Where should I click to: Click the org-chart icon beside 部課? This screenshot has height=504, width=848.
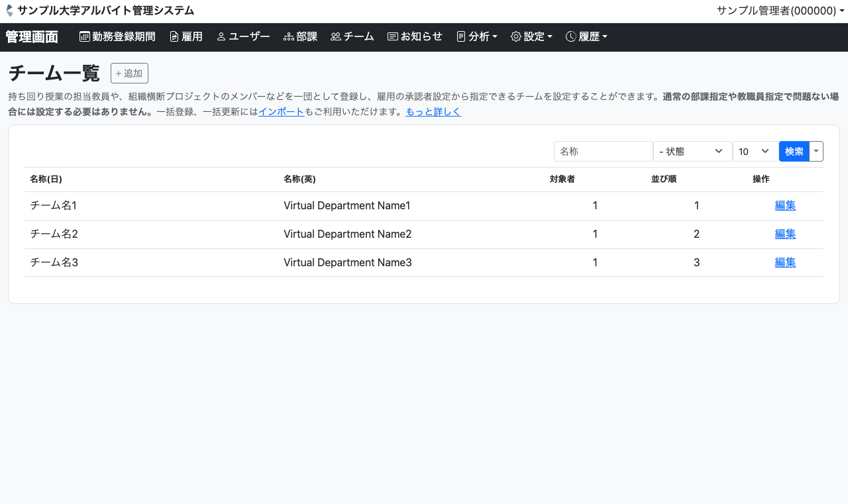(x=288, y=37)
